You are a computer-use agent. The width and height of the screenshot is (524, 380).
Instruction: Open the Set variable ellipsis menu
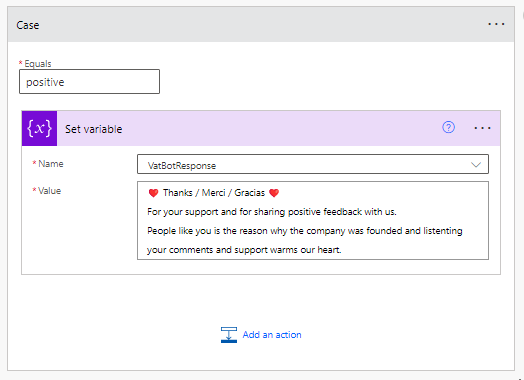(x=482, y=128)
